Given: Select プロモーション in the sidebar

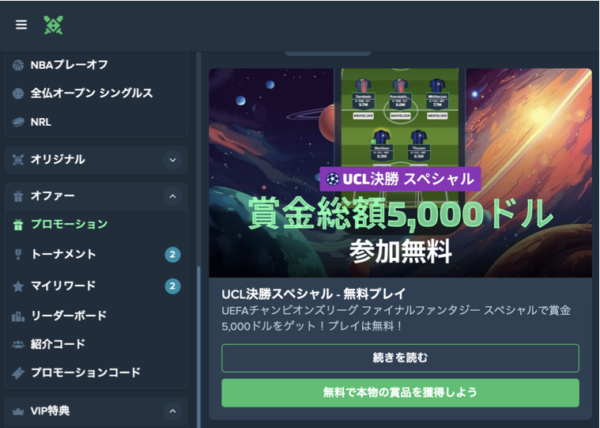Looking at the screenshot, I should 69,224.
